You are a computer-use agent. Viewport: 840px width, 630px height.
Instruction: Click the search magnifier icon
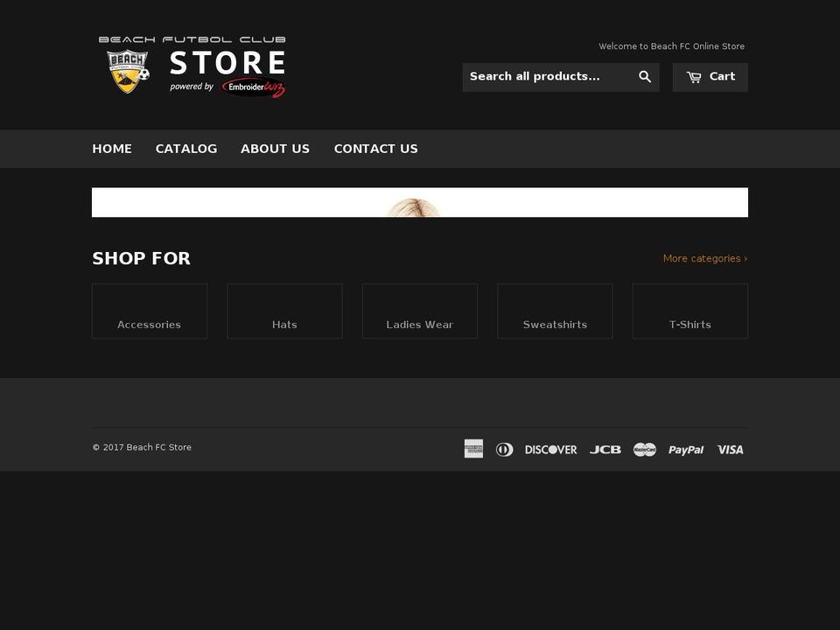coord(645,77)
